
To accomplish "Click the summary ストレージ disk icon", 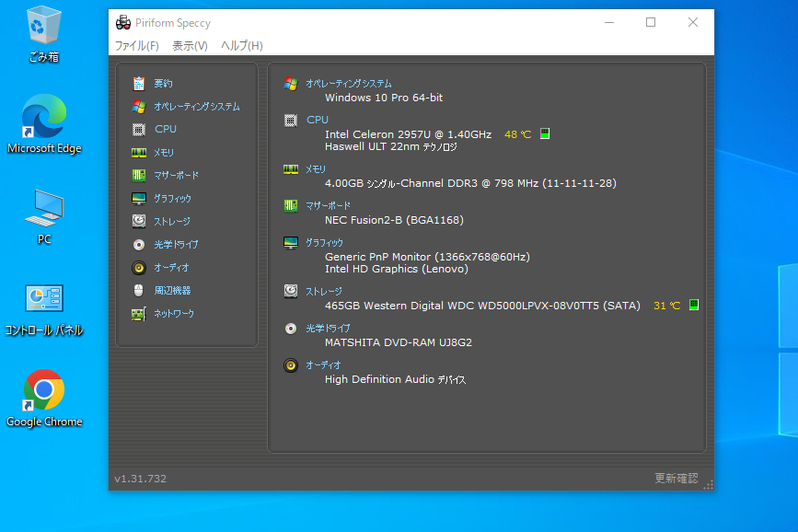I will (x=291, y=291).
